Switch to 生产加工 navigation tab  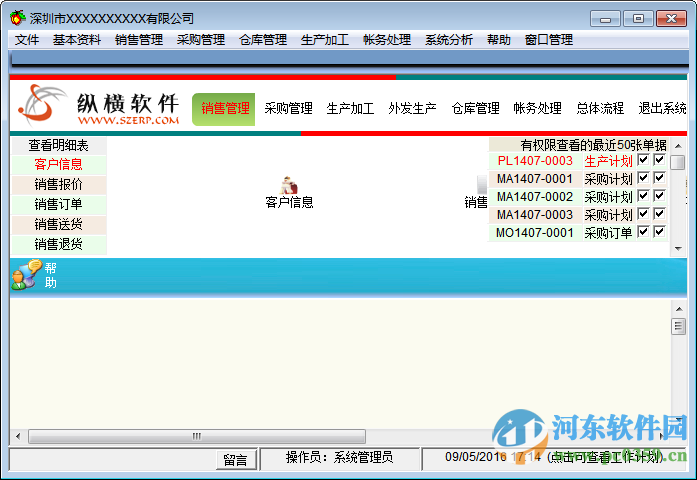(350, 108)
